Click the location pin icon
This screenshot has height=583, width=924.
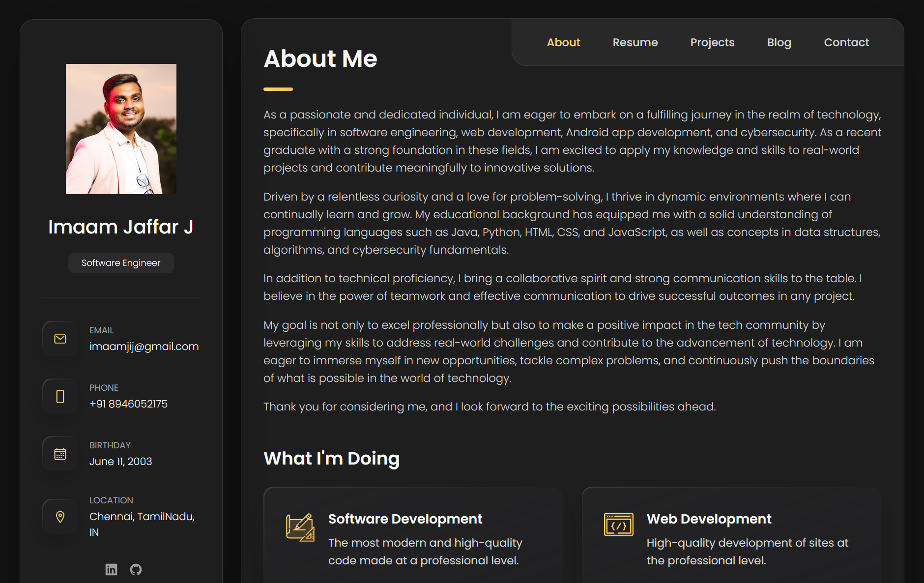(x=59, y=516)
